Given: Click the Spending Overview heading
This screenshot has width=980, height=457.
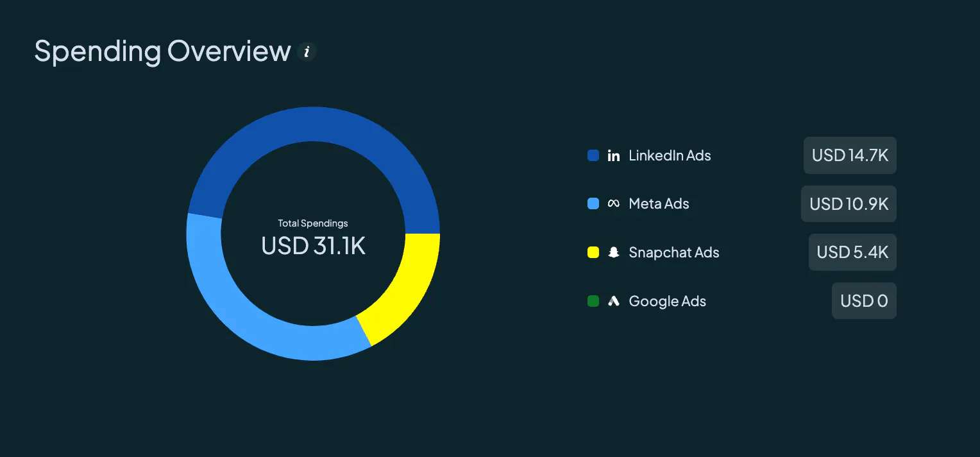Looking at the screenshot, I should click(x=162, y=51).
